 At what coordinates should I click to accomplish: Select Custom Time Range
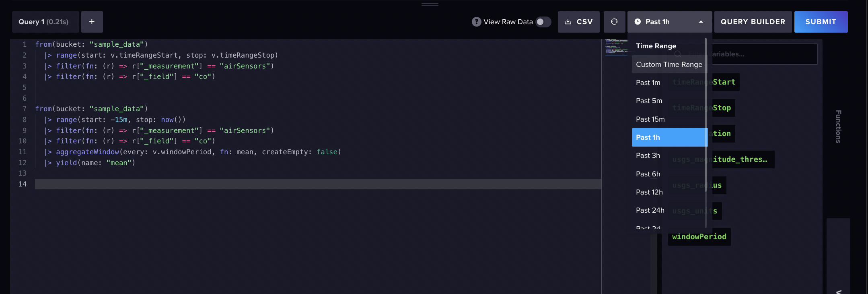click(668, 64)
